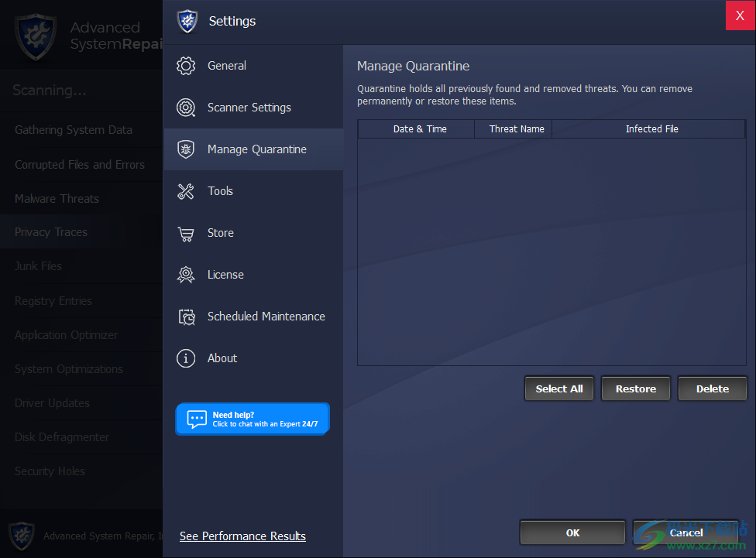Click the Need help chat banner

253,419
